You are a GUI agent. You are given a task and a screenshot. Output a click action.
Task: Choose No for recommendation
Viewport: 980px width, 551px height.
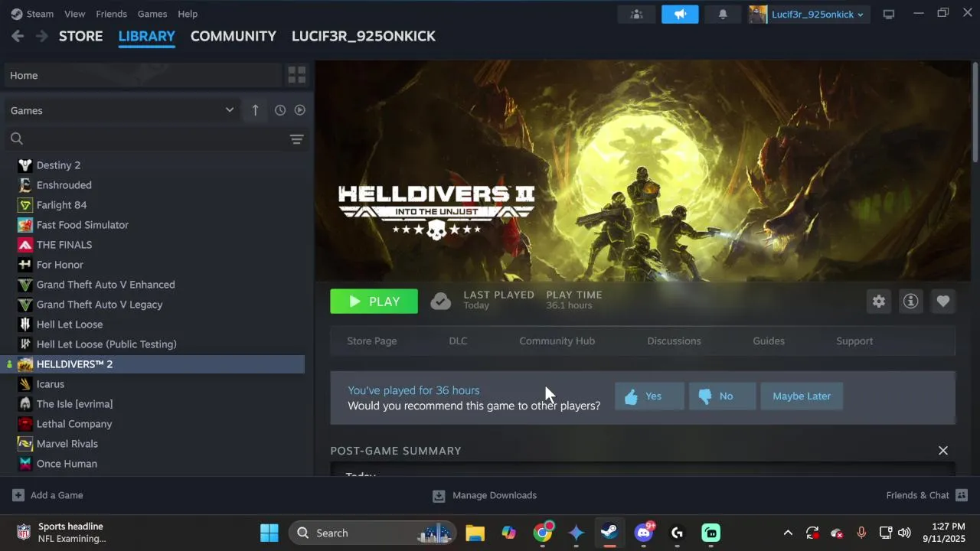pyautogui.click(x=722, y=396)
